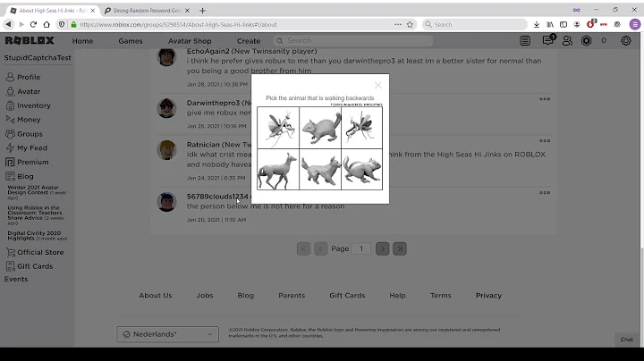Open the Create nav item
This screenshot has height=361, width=644.
tap(249, 41)
